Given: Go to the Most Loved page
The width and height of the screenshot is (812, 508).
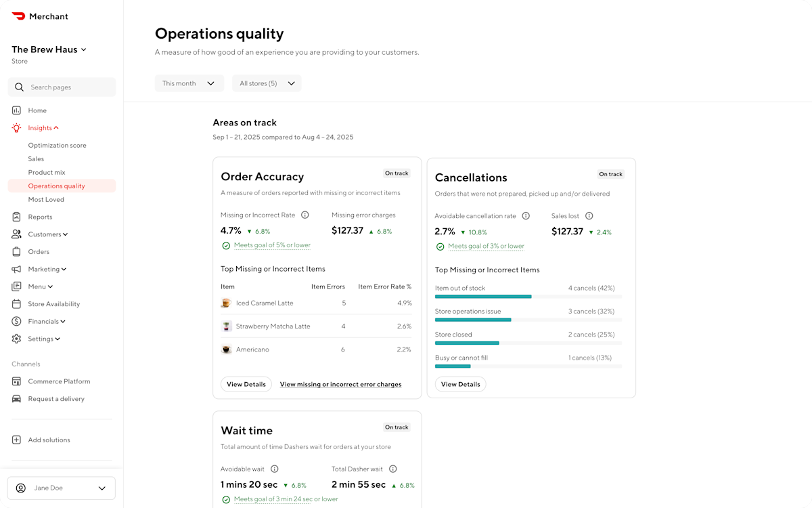Looking at the screenshot, I should tap(46, 199).
